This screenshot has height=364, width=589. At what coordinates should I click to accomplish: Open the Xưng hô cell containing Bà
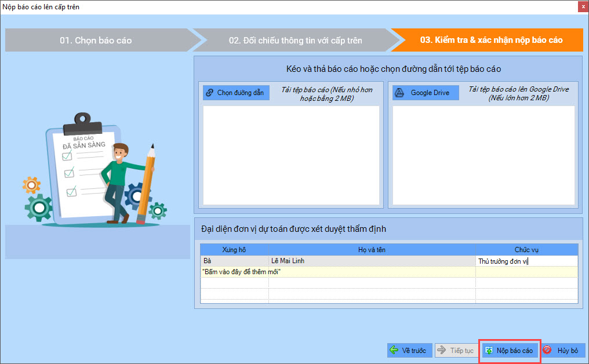234,261
